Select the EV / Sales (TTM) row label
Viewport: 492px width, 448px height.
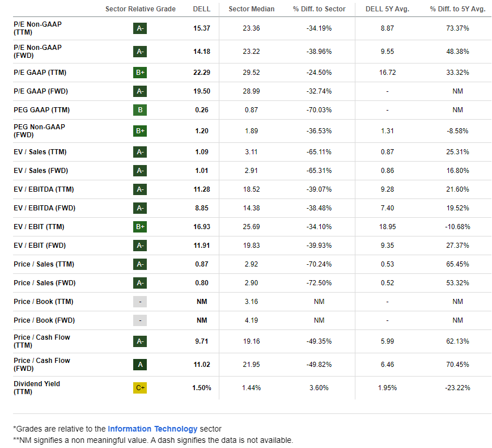tap(40, 152)
